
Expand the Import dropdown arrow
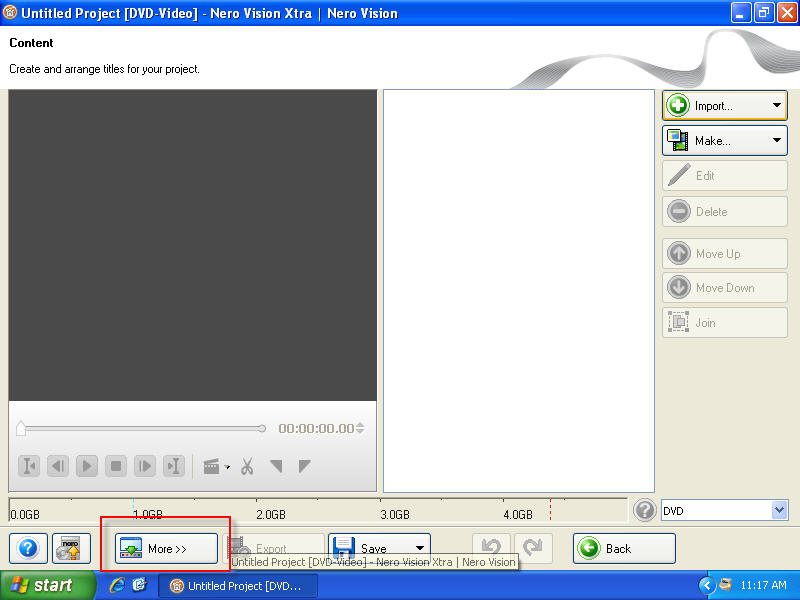tap(777, 105)
